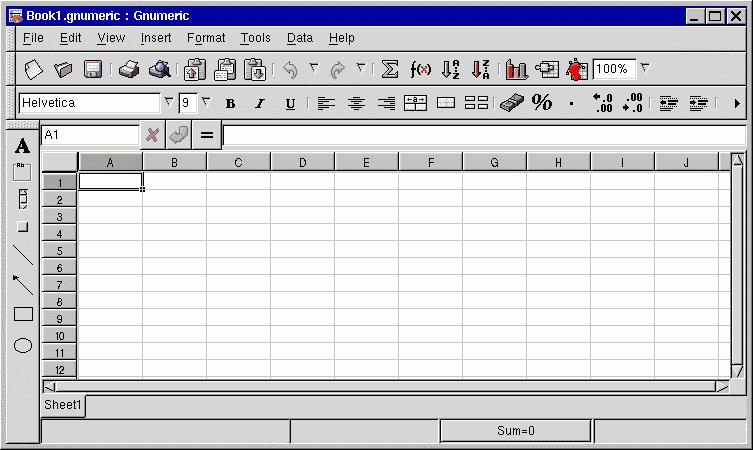Select the ellipse drawing tool

23,346
